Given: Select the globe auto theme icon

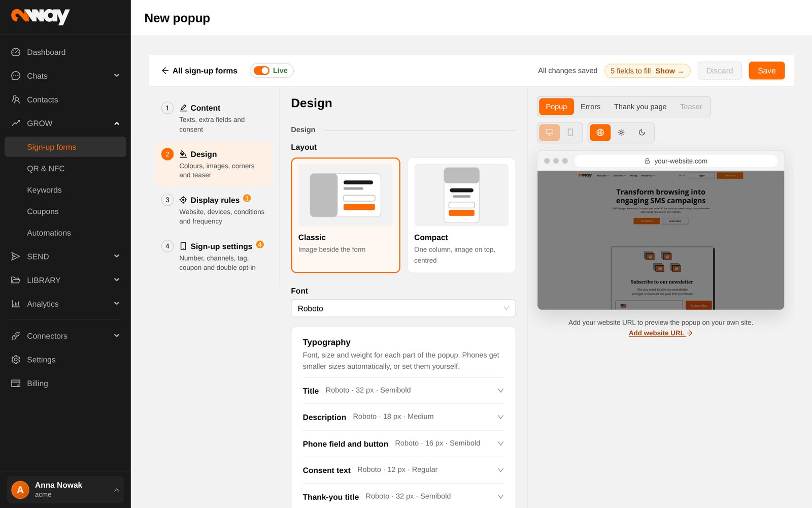Looking at the screenshot, I should tap(600, 133).
